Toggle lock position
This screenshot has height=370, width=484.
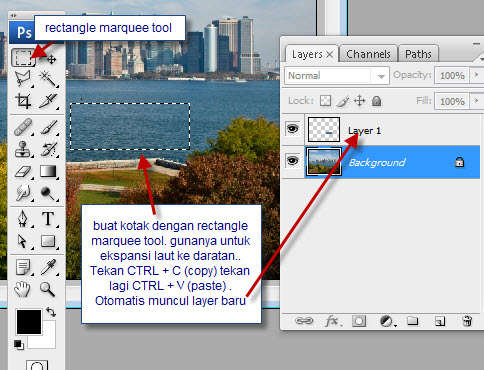pos(360,101)
